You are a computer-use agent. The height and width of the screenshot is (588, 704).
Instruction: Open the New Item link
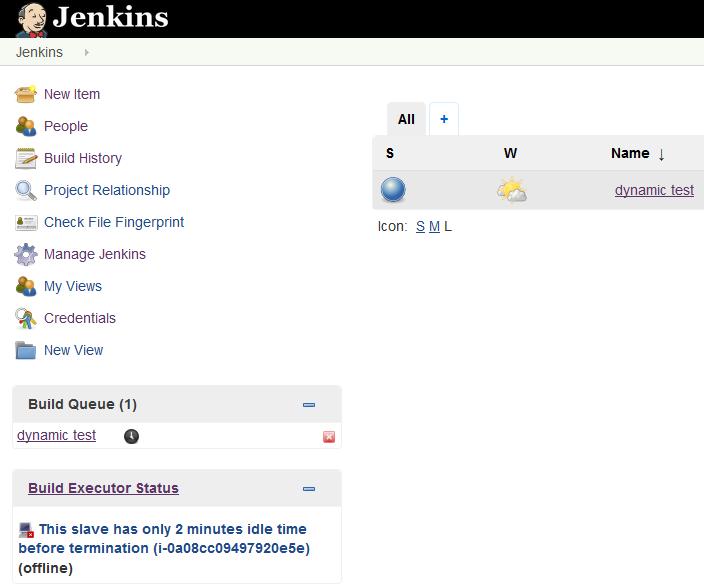click(x=72, y=94)
